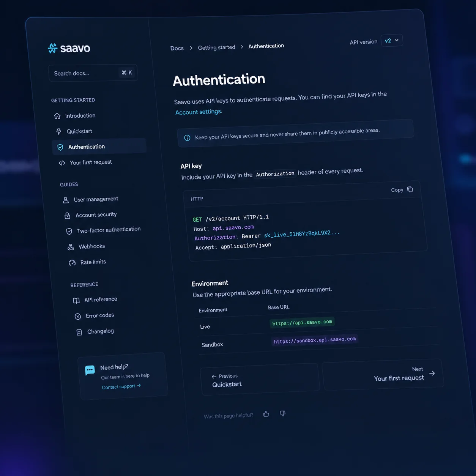
Task: Click the home icon beside Introduction
Action: (x=57, y=116)
